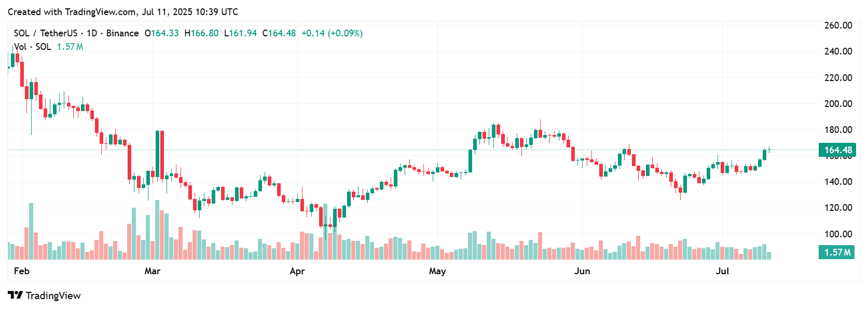Viewport: 868px width, 309px height.
Task: Click the low value L161.94 in legend
Action: [240, 33]
